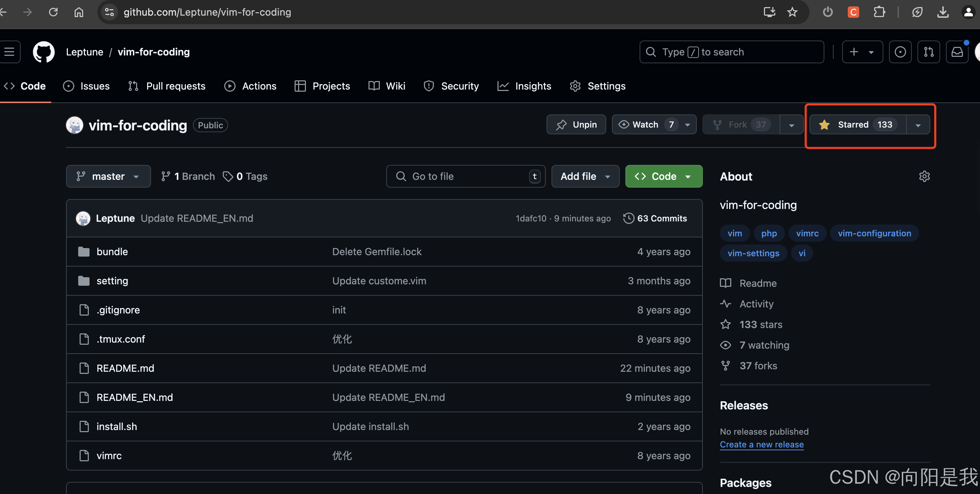This screenshot has height=494, width=980.
Task: Expand the green Code dropdown
Action: (x=663, y=176)
